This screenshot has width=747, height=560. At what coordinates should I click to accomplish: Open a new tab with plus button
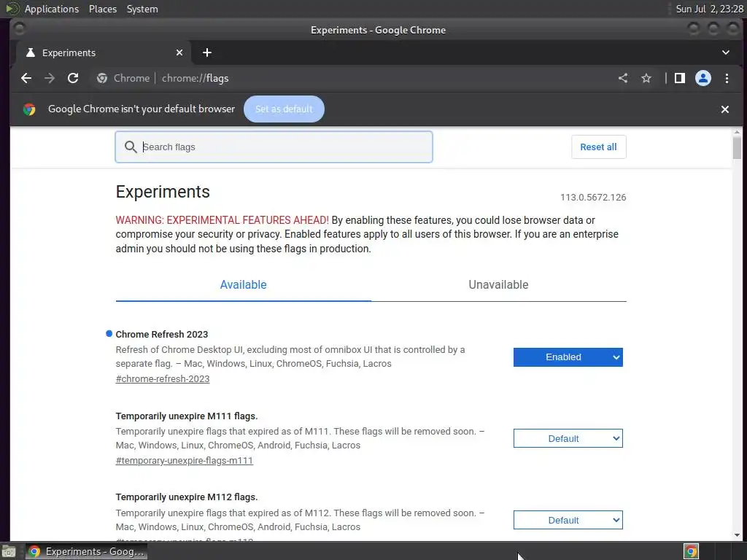[206, 52]
